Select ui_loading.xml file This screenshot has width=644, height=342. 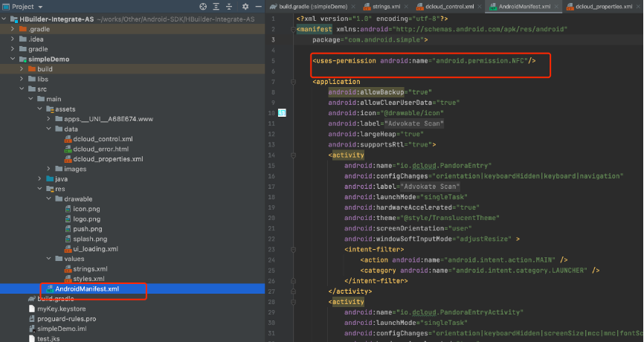pos(95,249)
